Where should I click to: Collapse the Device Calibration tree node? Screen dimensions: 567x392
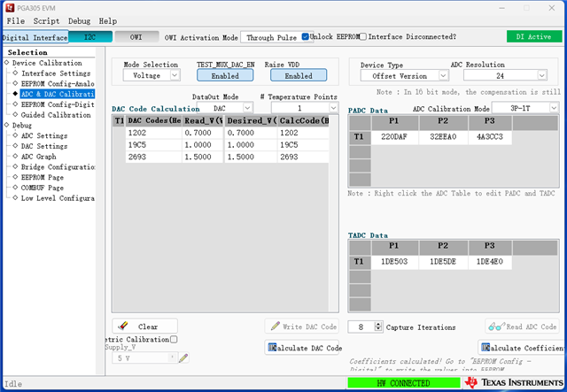[7, 63]
